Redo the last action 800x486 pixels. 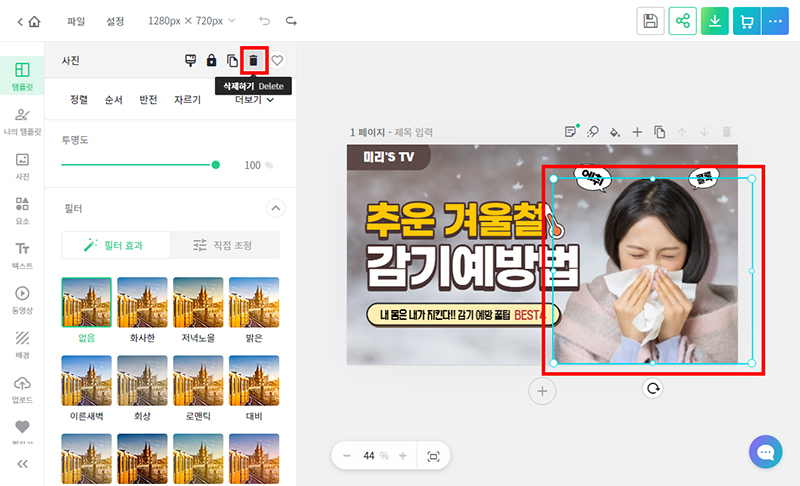point(291,21)
